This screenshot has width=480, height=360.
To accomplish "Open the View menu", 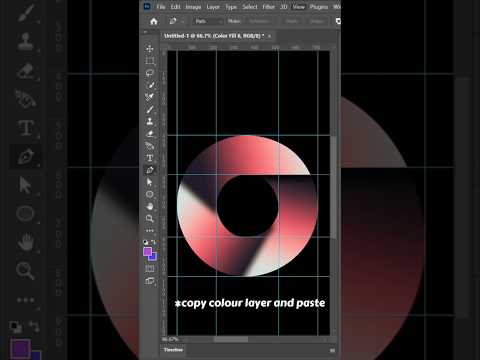I will pyautogui.click(x=299, y=7).
